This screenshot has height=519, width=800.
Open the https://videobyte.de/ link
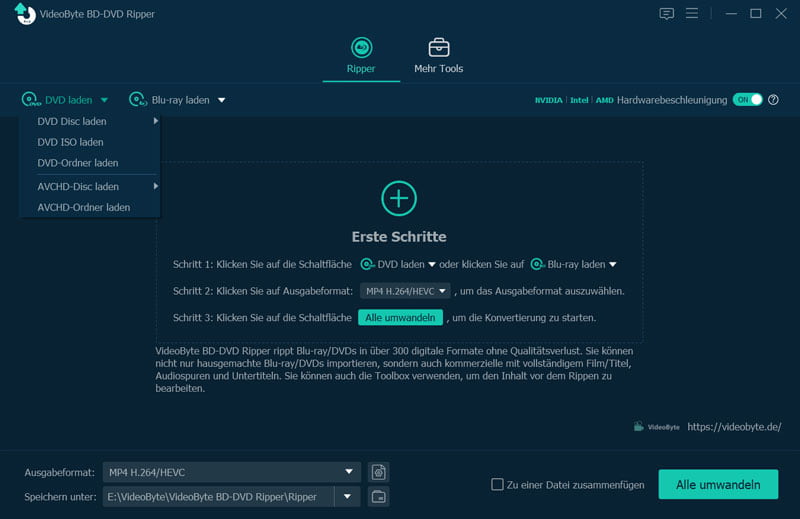click(x=734, y=427)
